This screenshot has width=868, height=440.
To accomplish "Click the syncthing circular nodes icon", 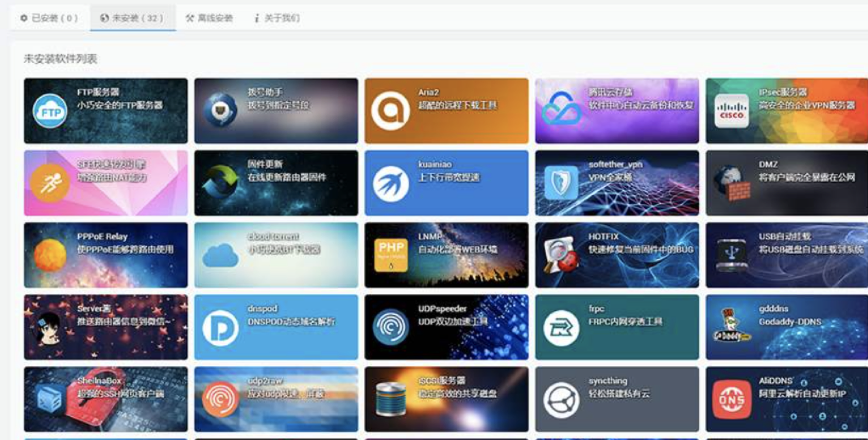I will coord(561,400).
